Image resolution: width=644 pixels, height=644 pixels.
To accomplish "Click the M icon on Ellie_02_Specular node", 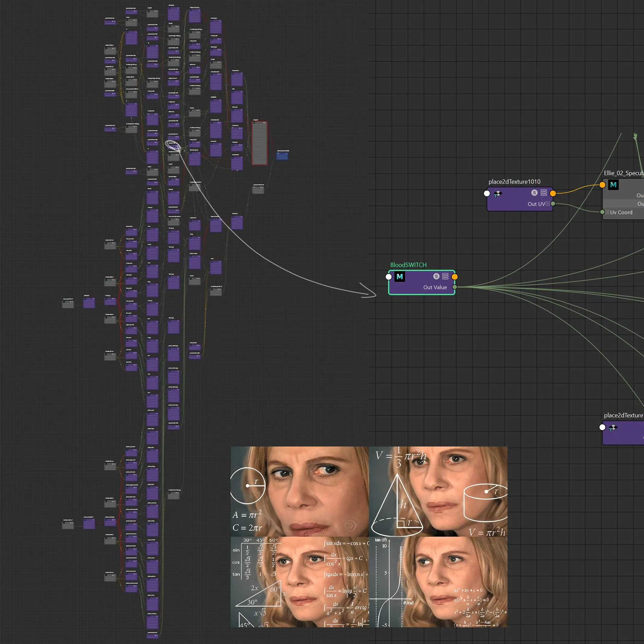I will coord(613,185).
